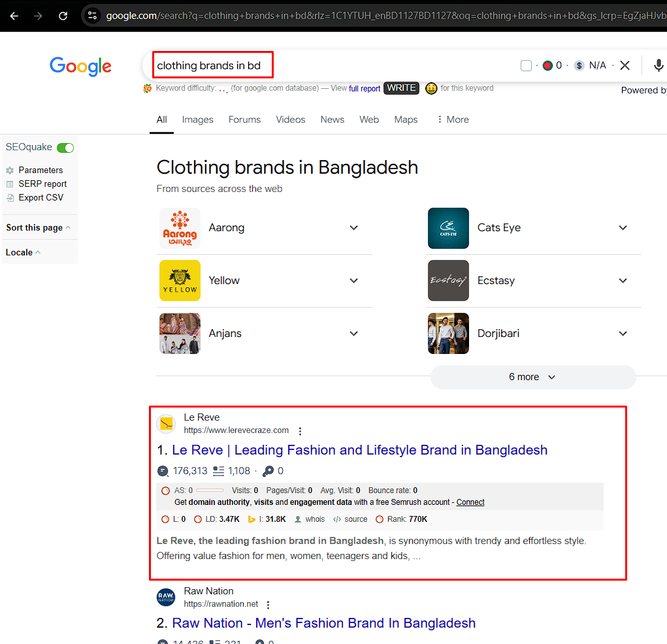
Task: Switch to the Images tab
Action: [197, 120]
